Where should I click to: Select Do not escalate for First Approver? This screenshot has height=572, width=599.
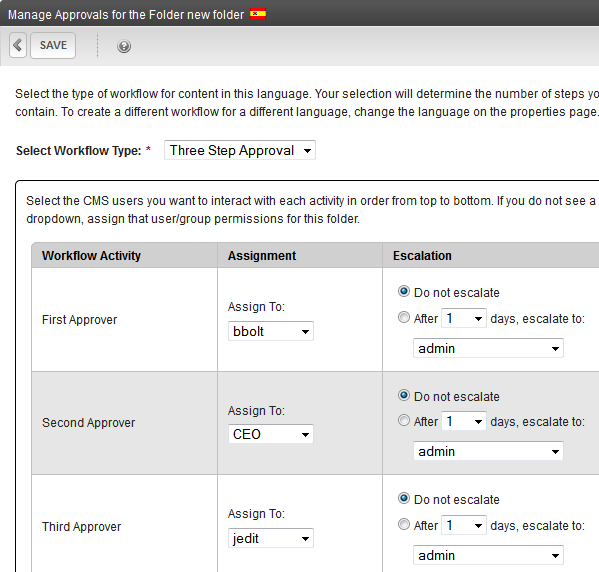pyautogui.click(x=403, y=292)
